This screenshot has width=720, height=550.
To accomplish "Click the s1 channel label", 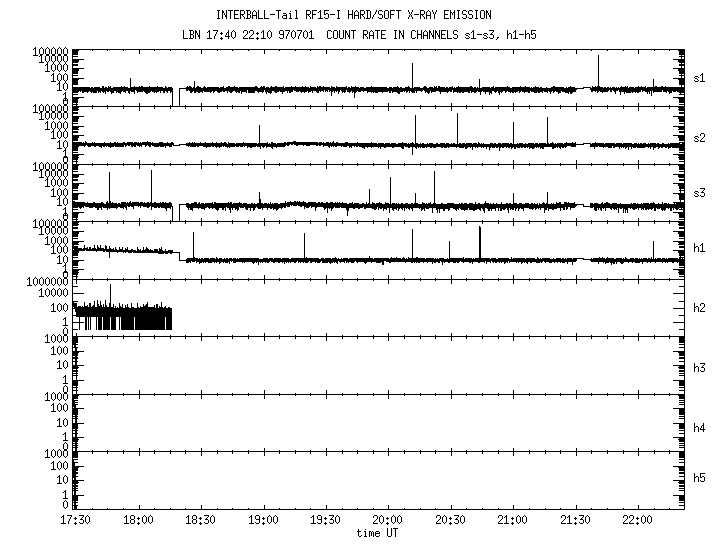I will click(700, 77).
